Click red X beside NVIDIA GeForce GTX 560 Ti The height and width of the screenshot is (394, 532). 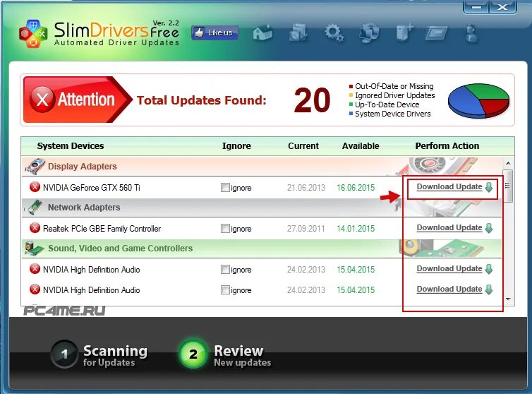[35, 187]
